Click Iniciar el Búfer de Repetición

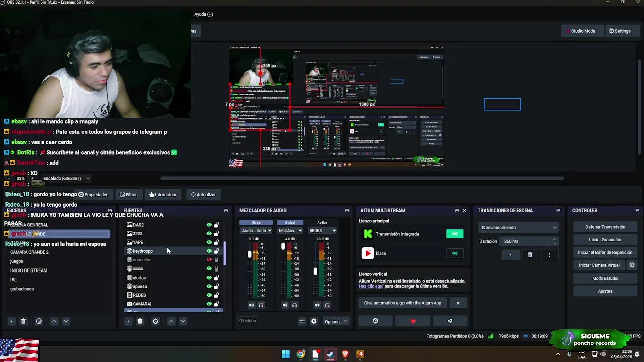click(x=605, y=252)
